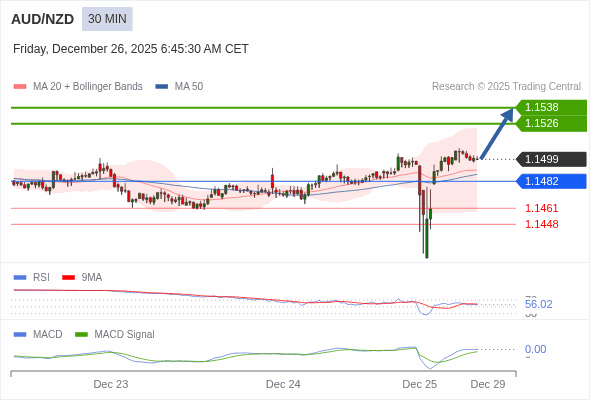Click the 30 MIN timeframe badge
This screenshot has width=590, height=400.
(x=107, y=19)
